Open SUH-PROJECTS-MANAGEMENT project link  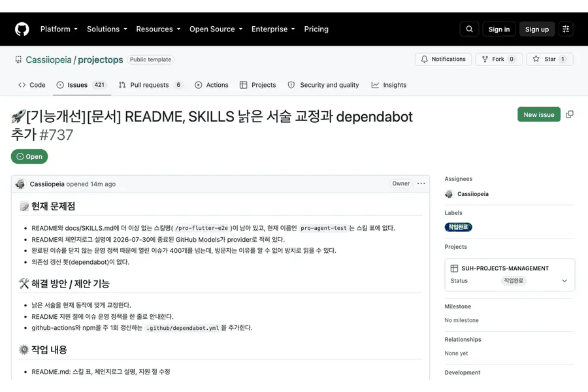[x=505, y=269]
